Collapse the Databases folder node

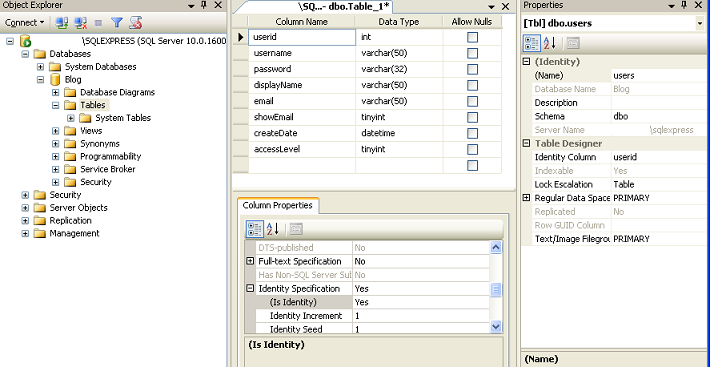[x=25, y=54]
